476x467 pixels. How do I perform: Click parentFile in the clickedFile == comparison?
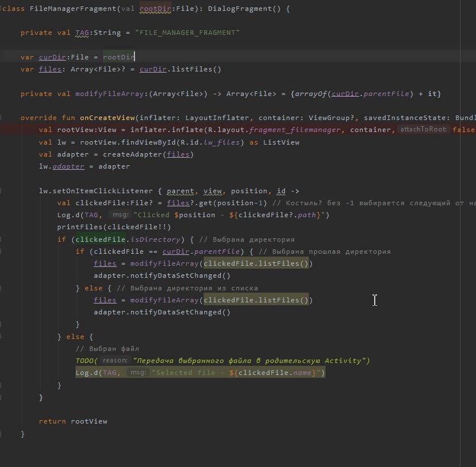217,252
